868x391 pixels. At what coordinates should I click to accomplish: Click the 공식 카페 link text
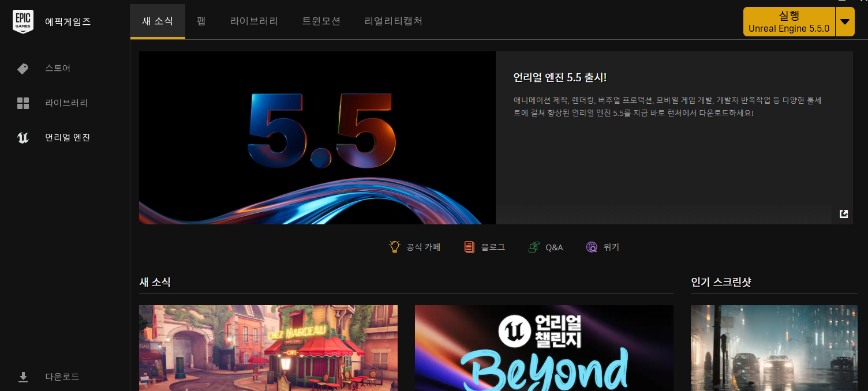423,247
